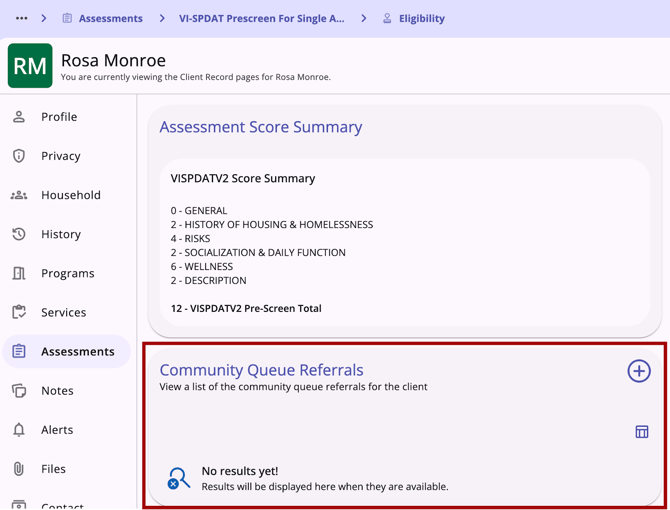The height and width of the screenshot is (510, 670).
Task: Expand the breadcrumb ellipsis menu
Action: 21,18
